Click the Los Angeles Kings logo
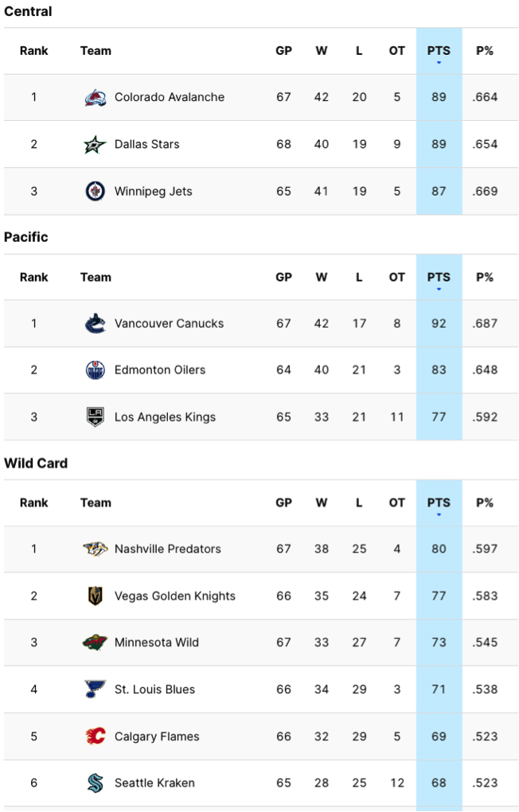 pyautogui.click(x=96, y=418)
